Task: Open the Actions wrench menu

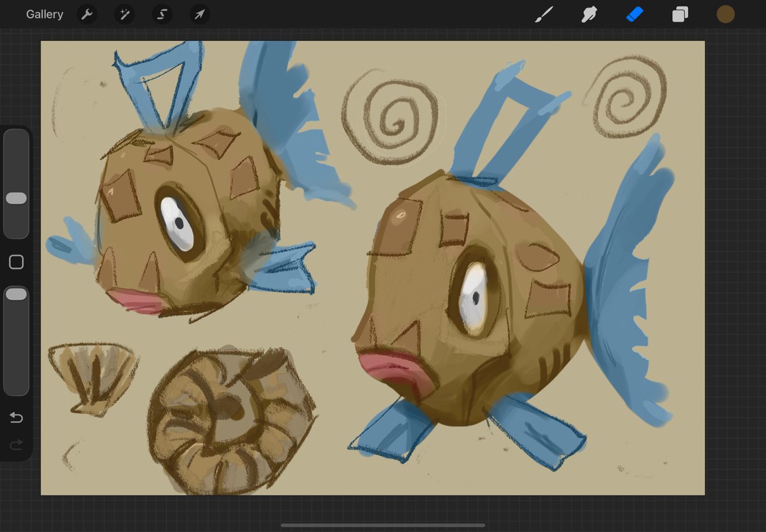Action: pyautogui.click(x=87, y=14)
